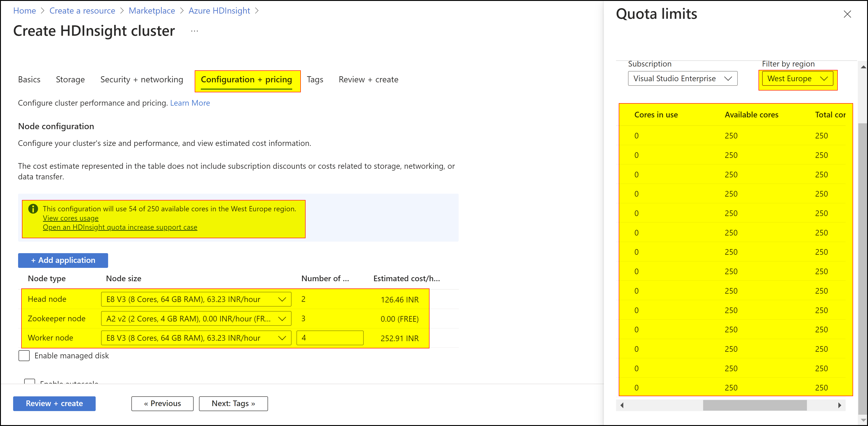Image resolution: width=868 pixels, height=426 pixels.
Task: Switch to the Basics tab
Action: pos(29,80)
